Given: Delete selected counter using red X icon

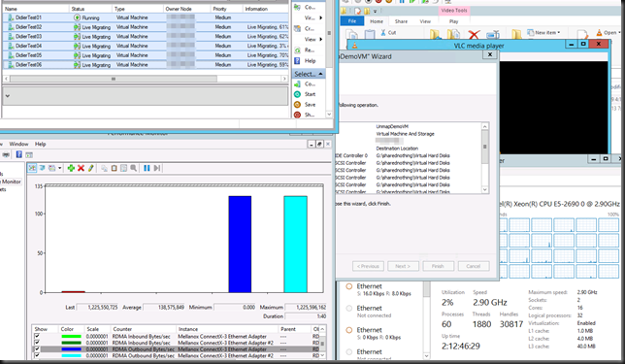Looking at the screenshot, I should pos(81,168).
